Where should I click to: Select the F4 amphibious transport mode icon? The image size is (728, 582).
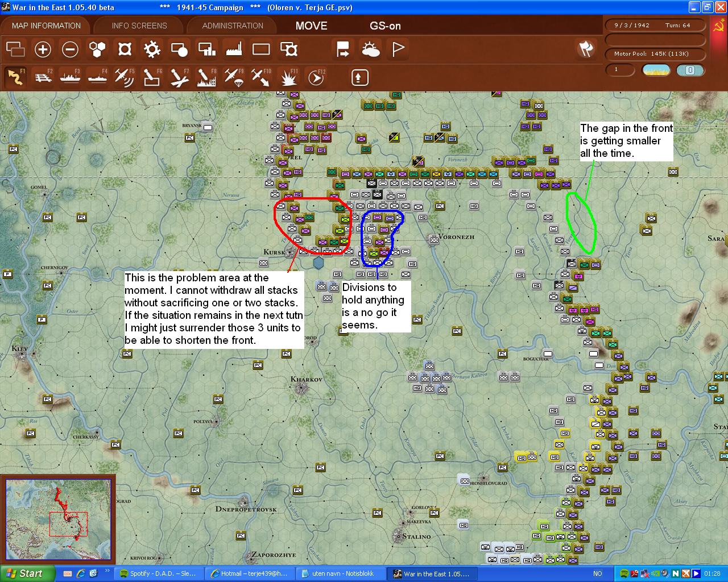click(x=97, y=77)
